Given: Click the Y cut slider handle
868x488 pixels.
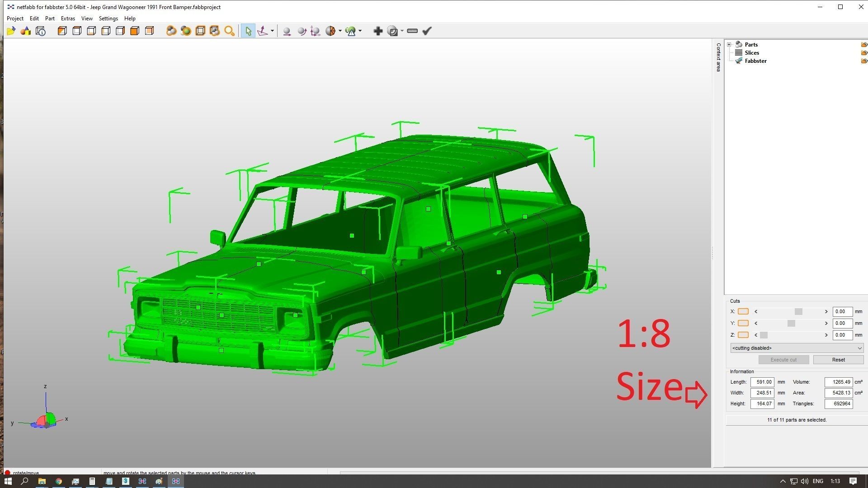Looking at the screenshot, I should click(791, 324).
